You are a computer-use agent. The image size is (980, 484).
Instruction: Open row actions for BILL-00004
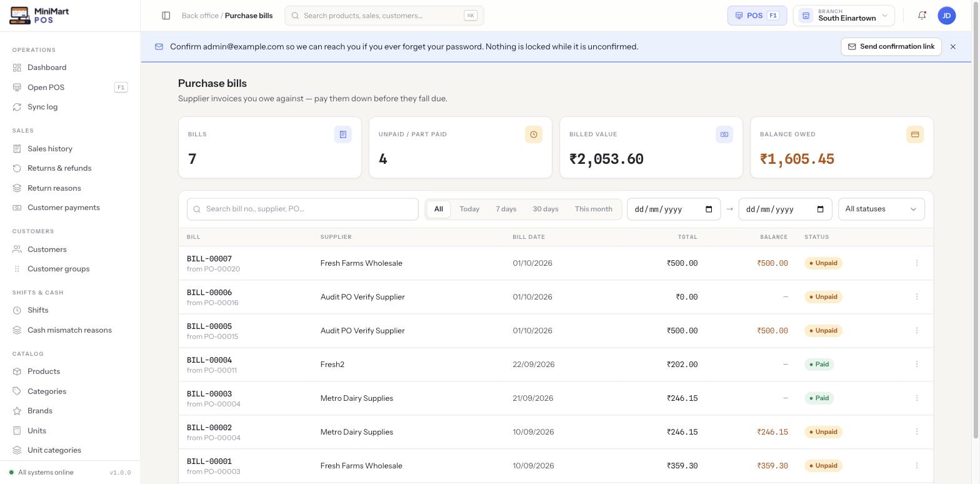pyautogui.click(x=917, y=365)
